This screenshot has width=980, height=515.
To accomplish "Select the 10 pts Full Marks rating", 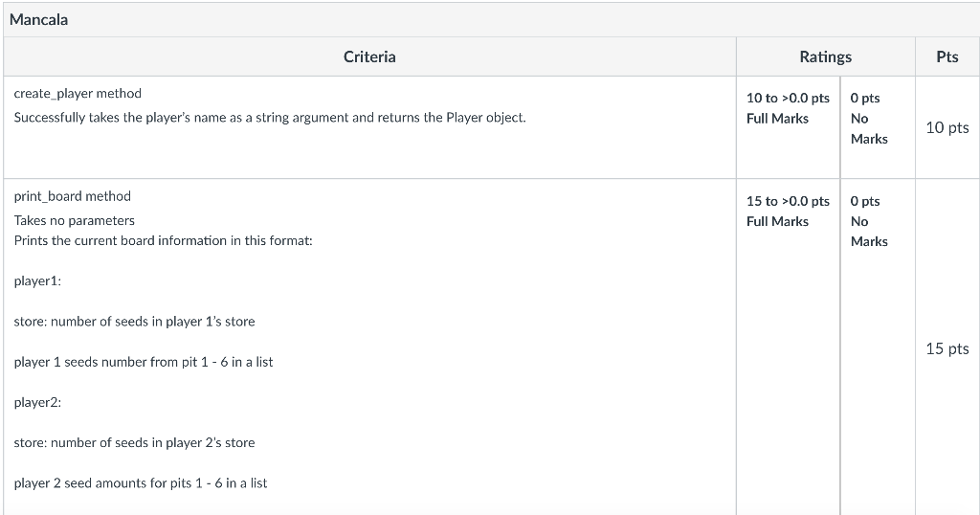I will 787,108.
